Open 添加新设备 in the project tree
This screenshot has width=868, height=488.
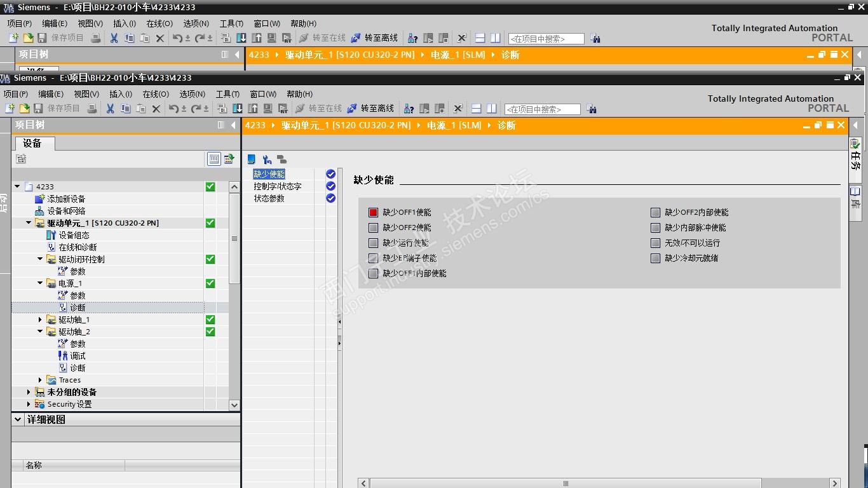pyautogui.click(x=66, y=199)
